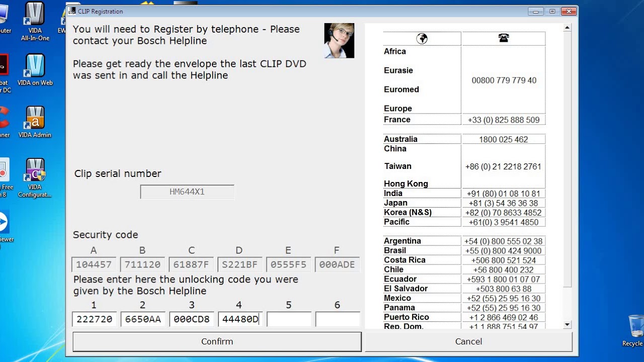Click the Hong Kong country label
The height and width of the screenshot is (362, 644).
click(x=406, y=184)
